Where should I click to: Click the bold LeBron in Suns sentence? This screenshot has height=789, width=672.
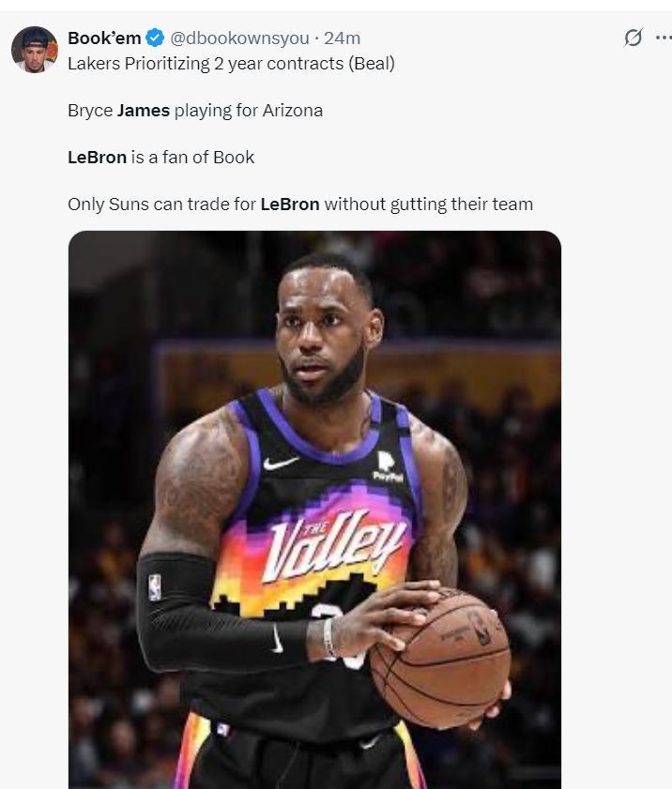290,205
